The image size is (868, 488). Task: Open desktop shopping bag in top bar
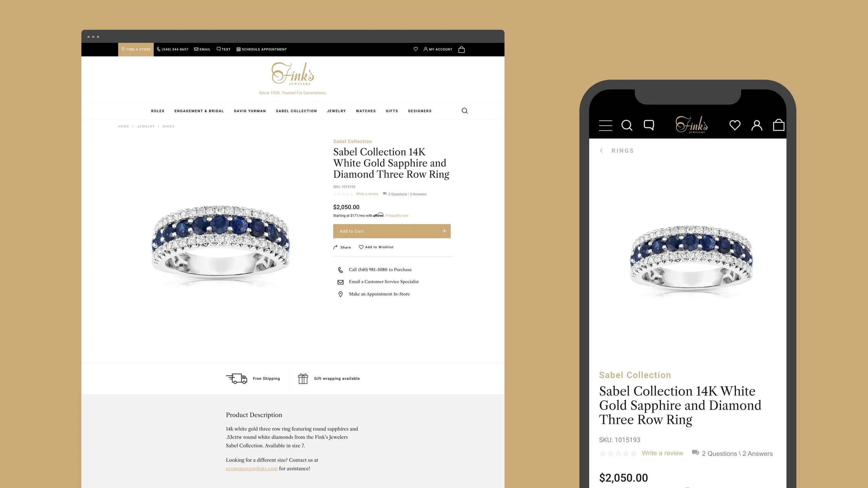[x=461, y=50]
